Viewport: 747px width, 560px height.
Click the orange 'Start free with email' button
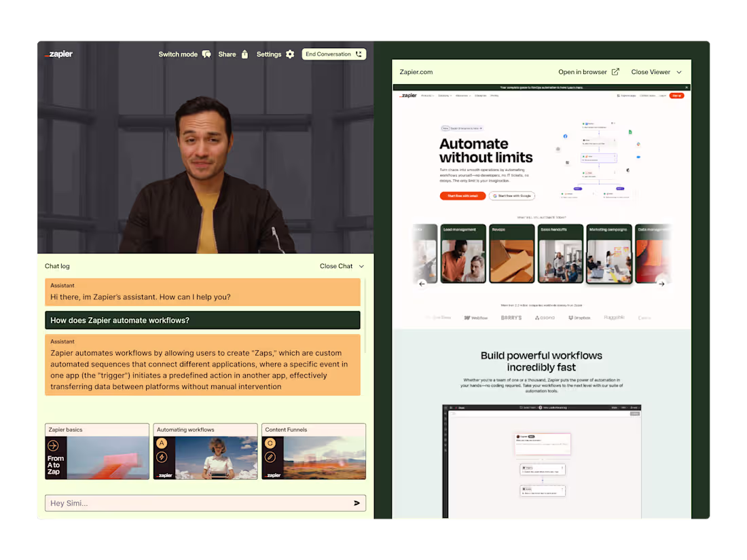coord(462,195)
